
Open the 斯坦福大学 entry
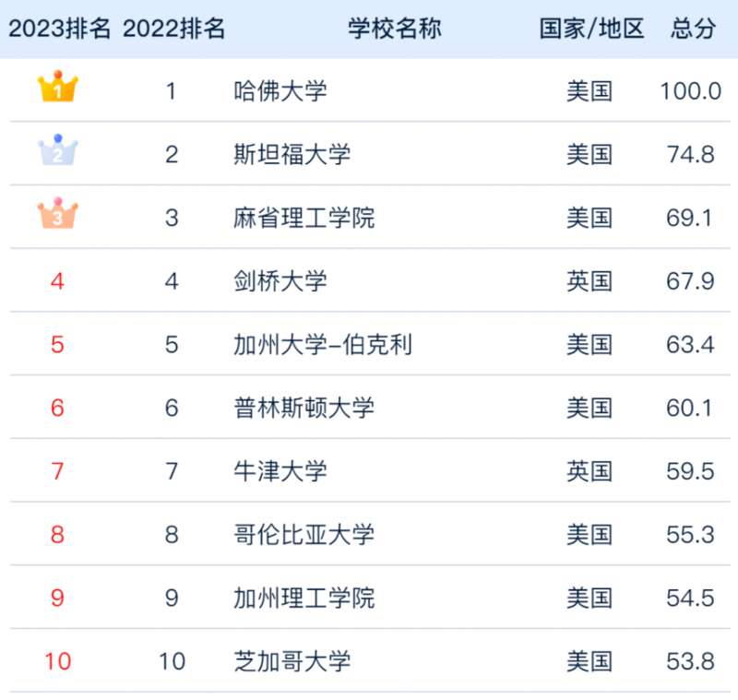click(292, 154)
